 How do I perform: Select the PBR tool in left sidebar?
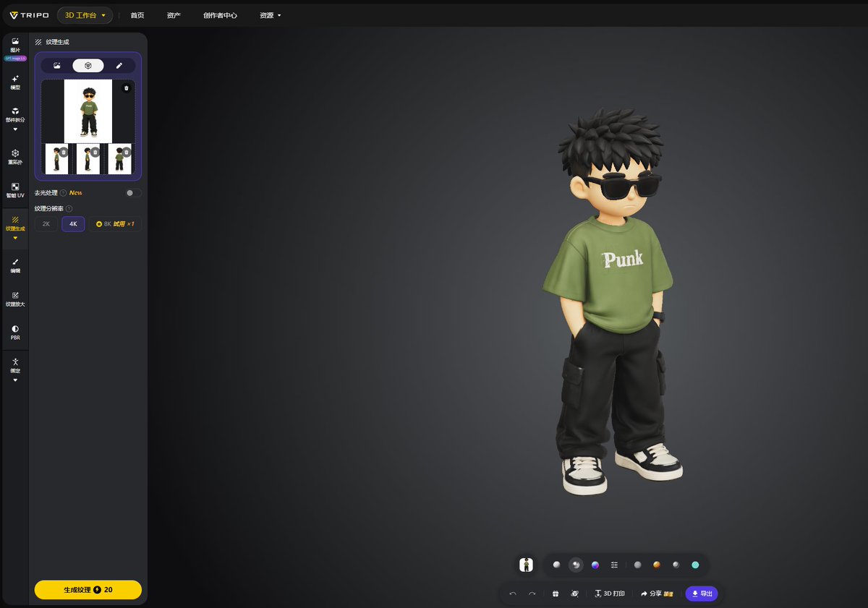point(15,333)
